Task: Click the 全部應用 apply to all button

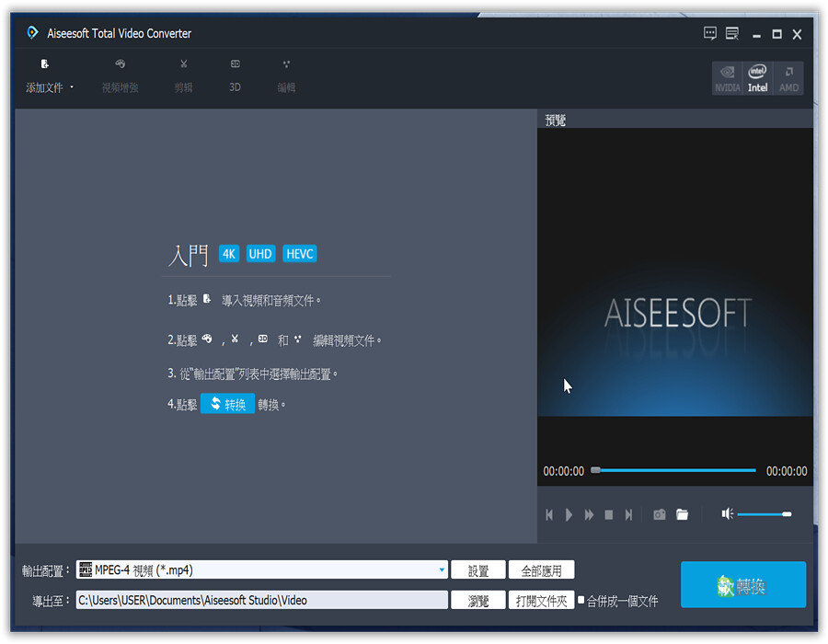Action: click(541, 570)
